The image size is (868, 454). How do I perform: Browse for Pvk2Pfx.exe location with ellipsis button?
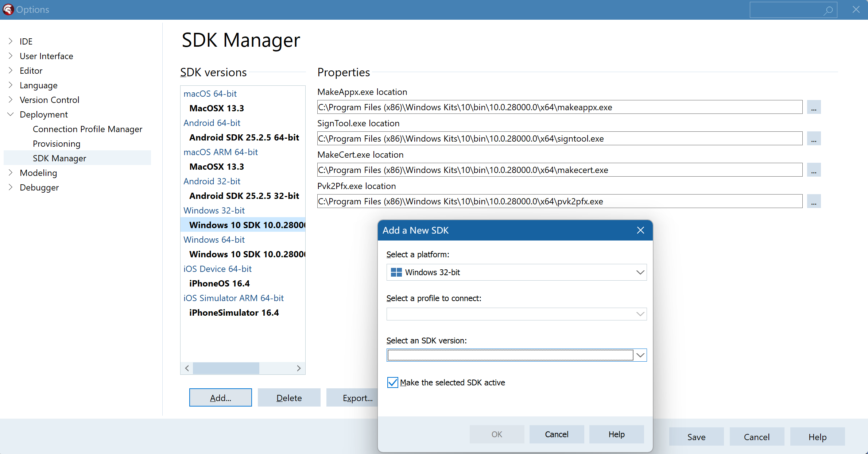(814, 201)
